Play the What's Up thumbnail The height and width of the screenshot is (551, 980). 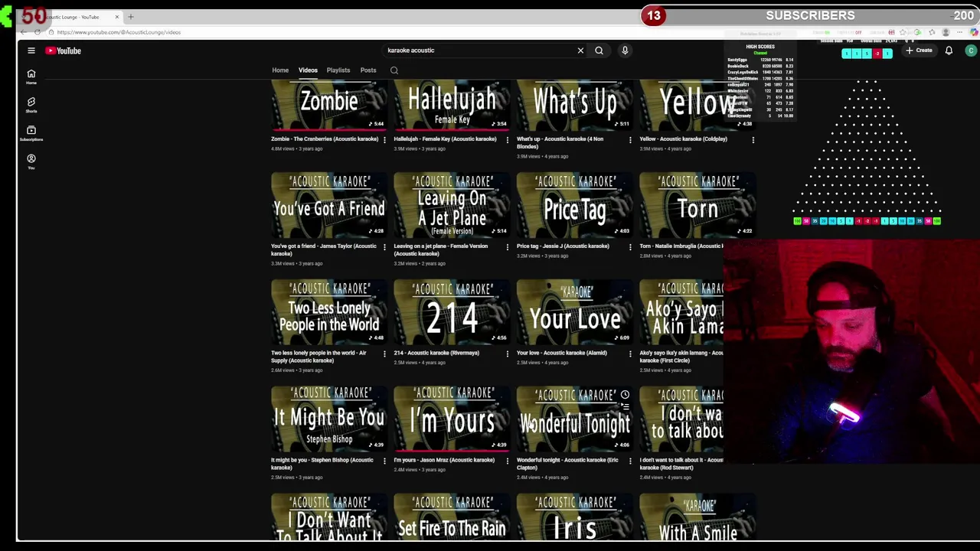[575, 105]
